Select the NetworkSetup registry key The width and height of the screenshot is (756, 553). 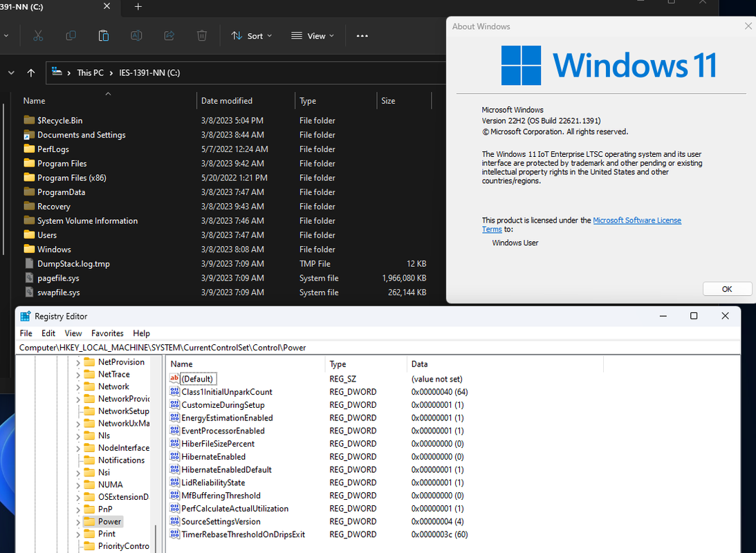123,411
